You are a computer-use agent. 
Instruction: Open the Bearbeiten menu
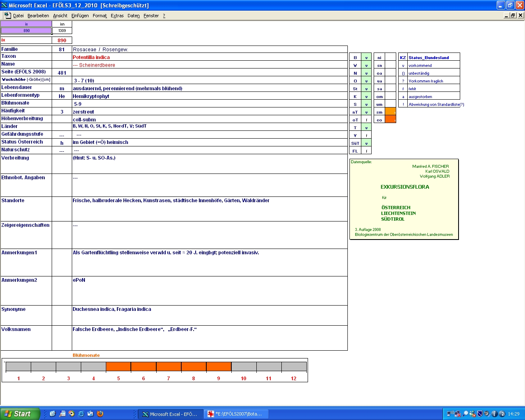pos(38,16)
